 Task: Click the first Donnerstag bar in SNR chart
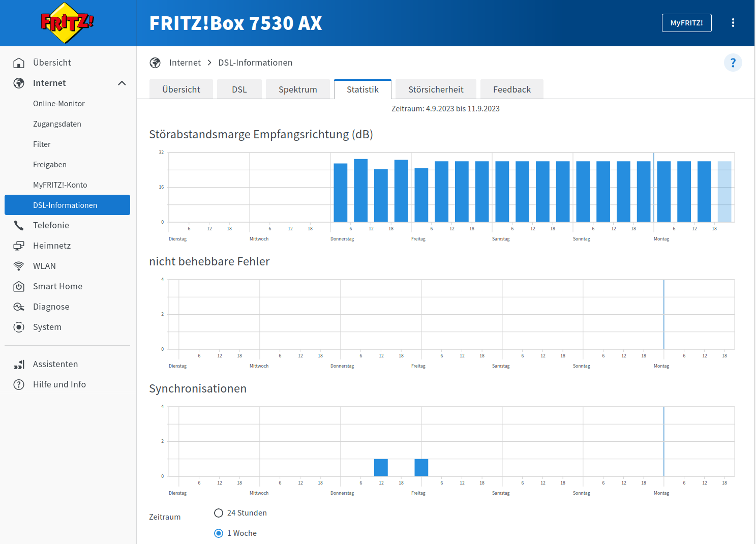point(341,193)
